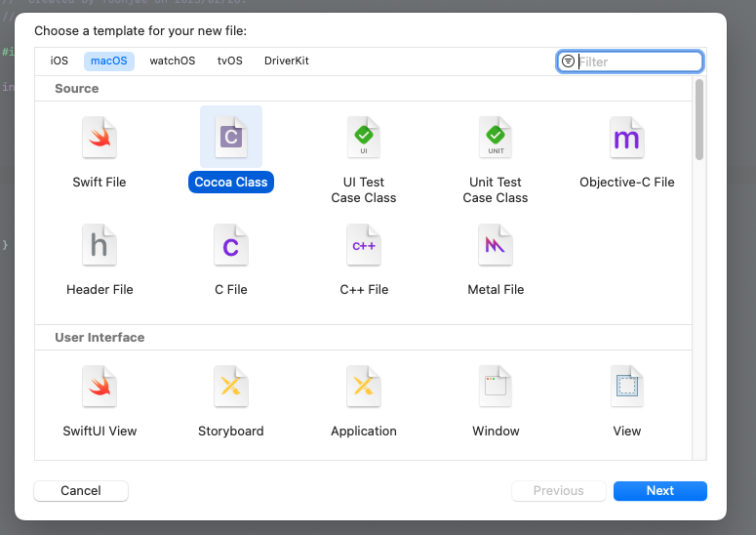Image resolution: width=756 pixels, height=535 pixels.
Task: Select the Window template icon
Action: pyautogui.click(x=496, y=387)
